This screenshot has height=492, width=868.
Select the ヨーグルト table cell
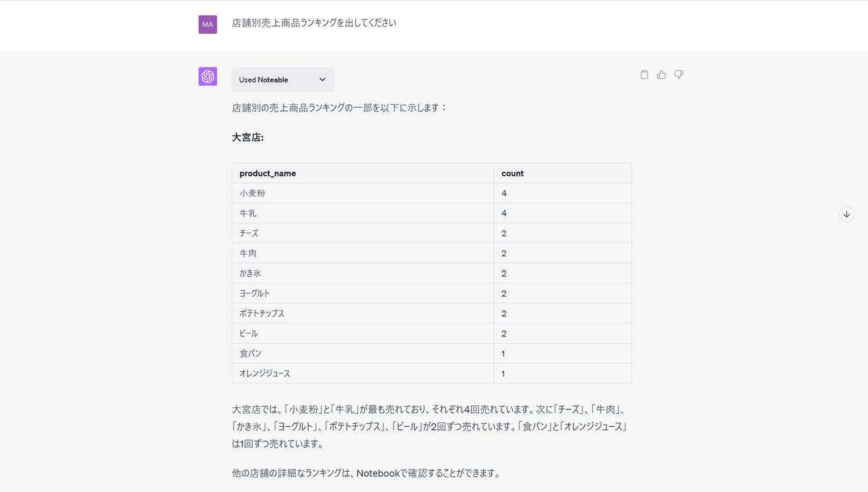pyautogui.click(x=362, y=294)
